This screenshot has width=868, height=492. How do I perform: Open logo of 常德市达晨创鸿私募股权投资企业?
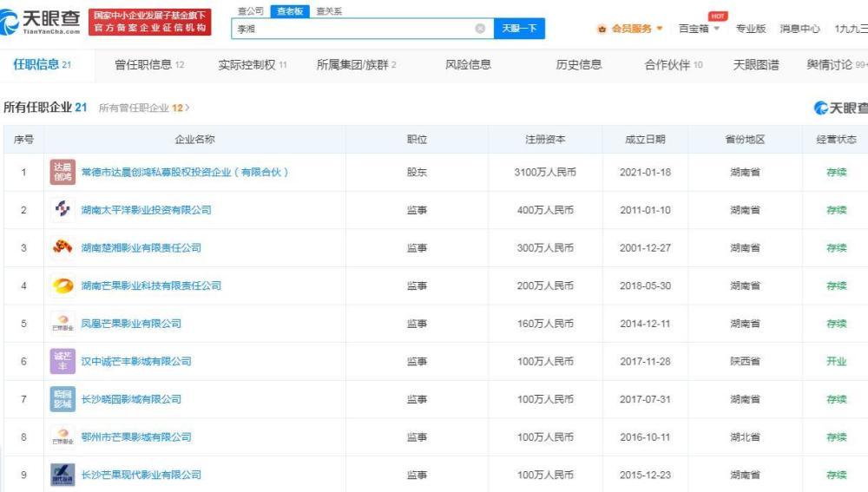point(62,172)
